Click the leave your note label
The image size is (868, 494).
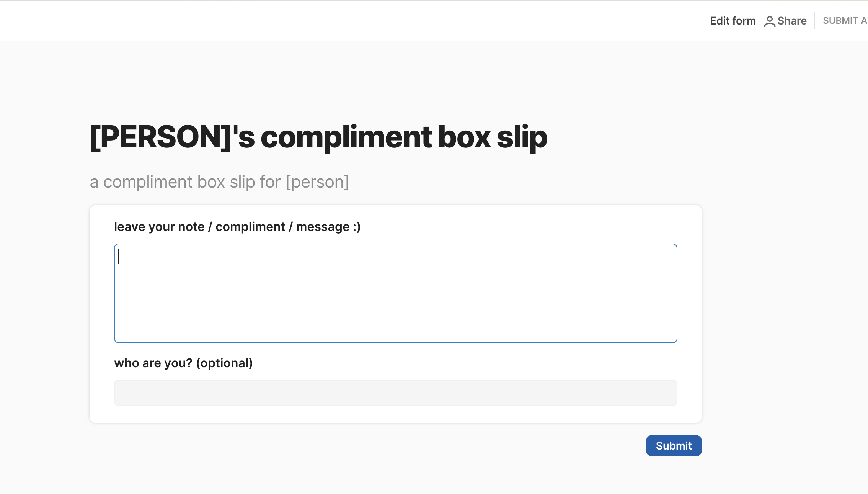tap(237, 227)
